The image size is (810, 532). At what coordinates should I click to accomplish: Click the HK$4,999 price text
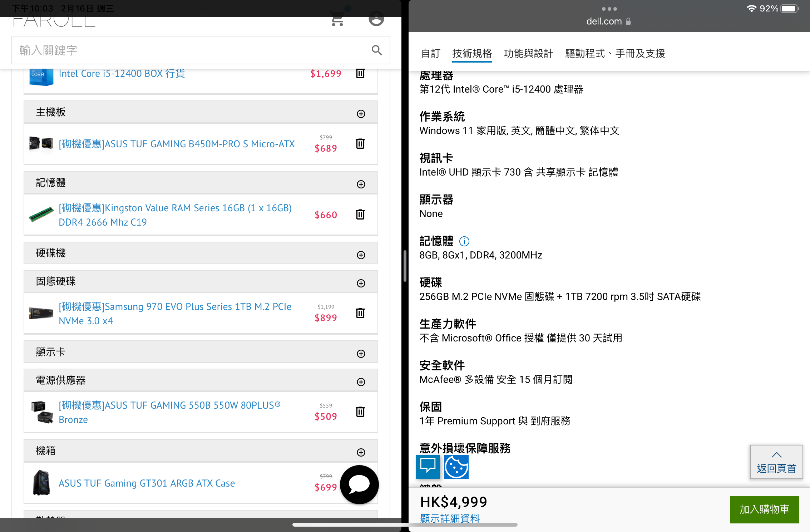pos(453,502)
